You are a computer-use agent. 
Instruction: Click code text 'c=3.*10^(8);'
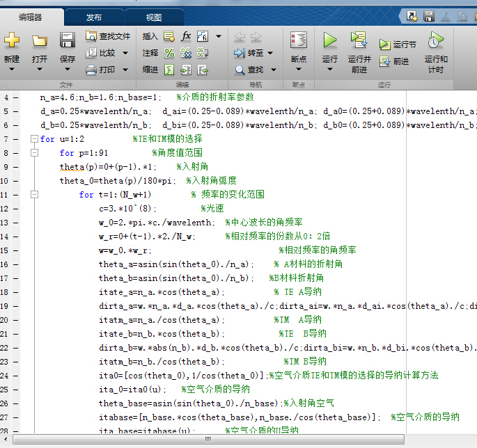point(127,209)
